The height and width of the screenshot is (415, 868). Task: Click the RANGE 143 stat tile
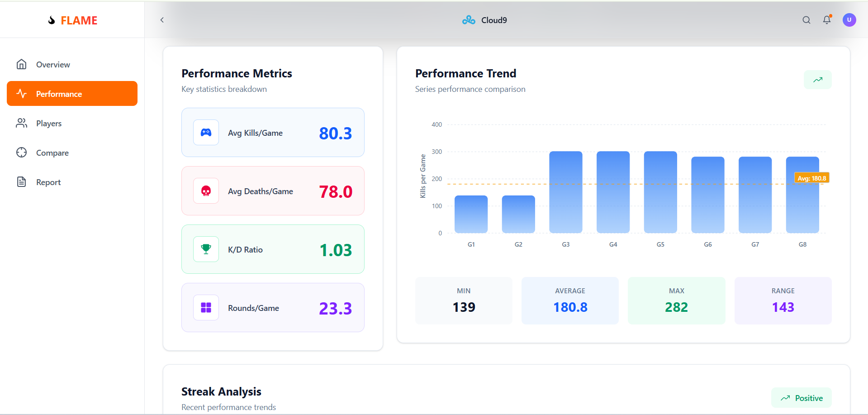[783, 301]
